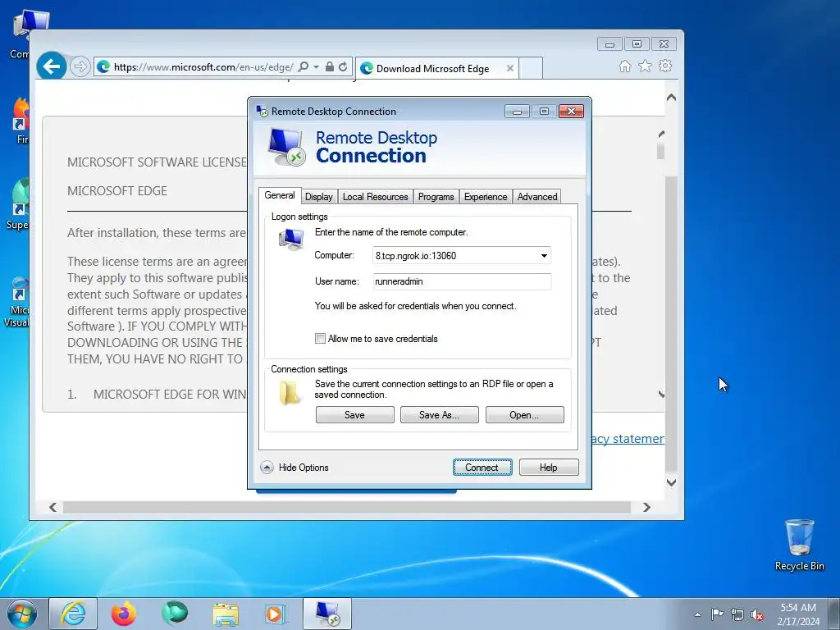Viewport: 840px width, 630px height.
Task: Click Internet Explorer taskbar icon
Action: (x=73, y=614)
